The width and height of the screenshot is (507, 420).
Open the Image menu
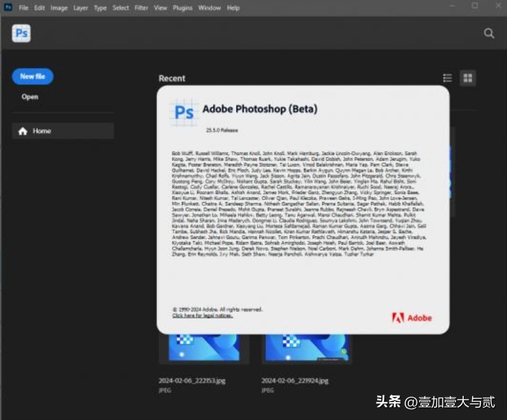(59, 8)
